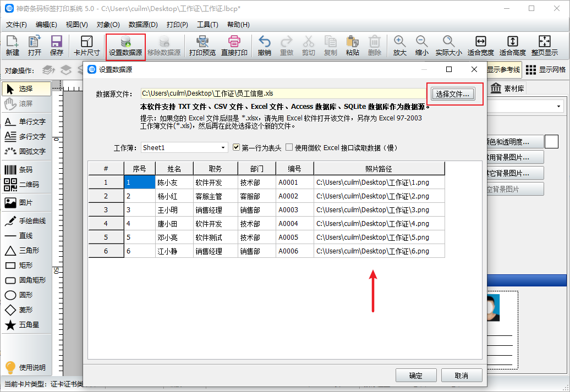Open the 数据源(D) menu
Viewport: 570px width, 392px height.
click(143, 25)
